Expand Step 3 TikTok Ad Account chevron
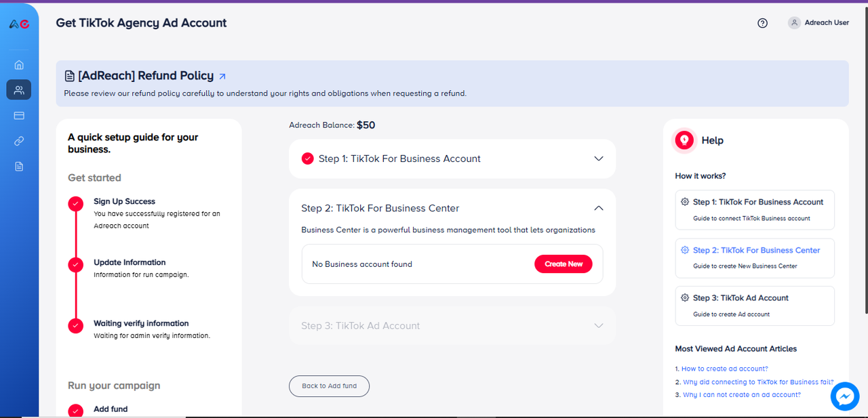This screenshot has width=868, height=418. point(598,326)
